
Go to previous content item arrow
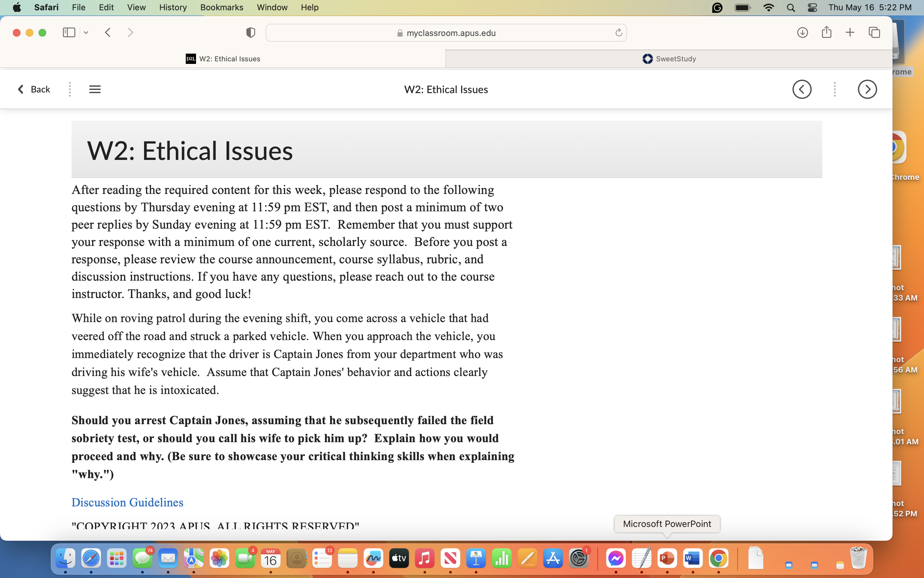click(x=802, y=90)
